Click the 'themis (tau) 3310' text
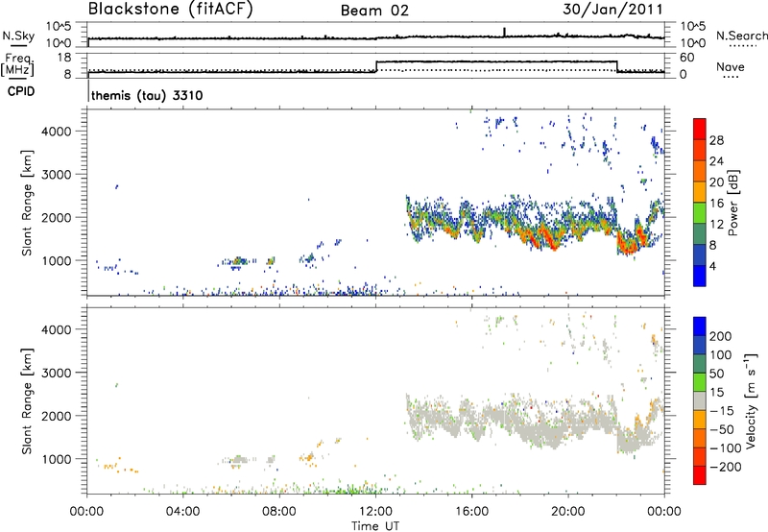The height and width of the screenshot is (532, 768). 147,95
